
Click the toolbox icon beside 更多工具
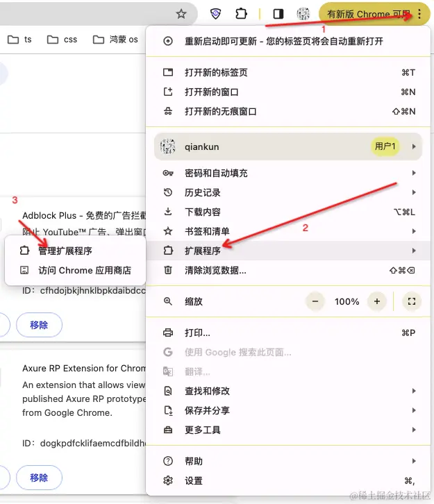[168, 430]
